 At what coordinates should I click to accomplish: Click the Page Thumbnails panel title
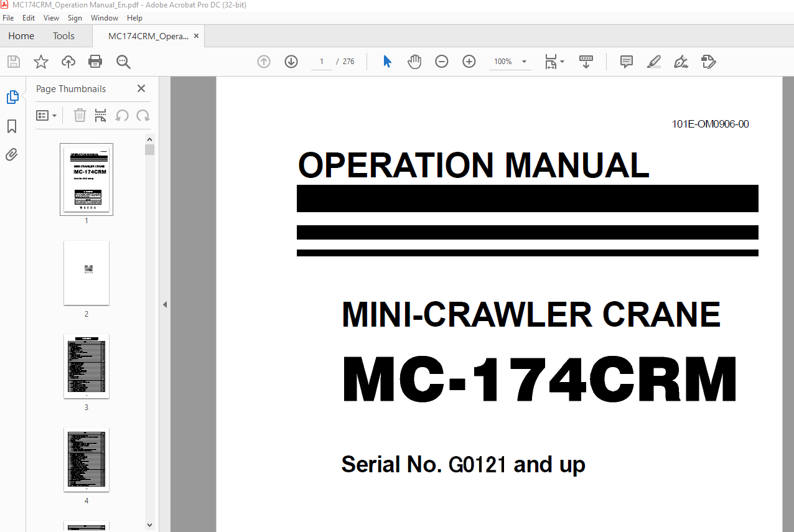click(x=71, y=88)
